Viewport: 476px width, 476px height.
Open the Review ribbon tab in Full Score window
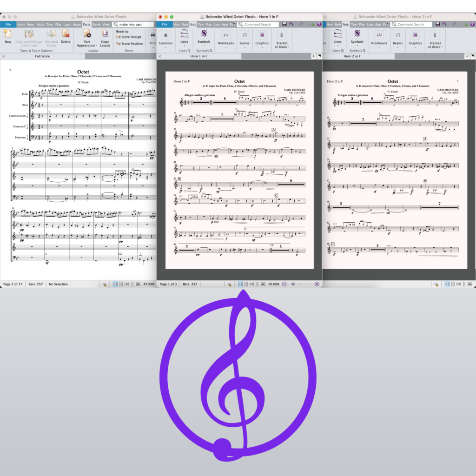(97, 24)
